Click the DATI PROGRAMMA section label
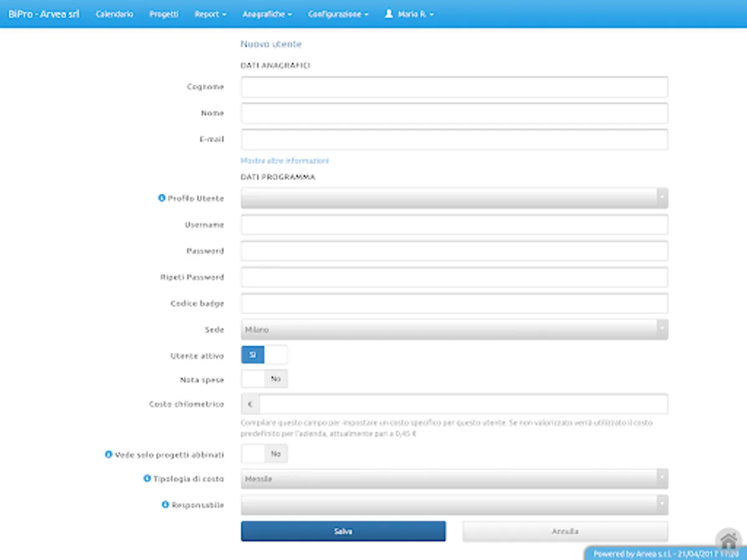 click(278, 177)
